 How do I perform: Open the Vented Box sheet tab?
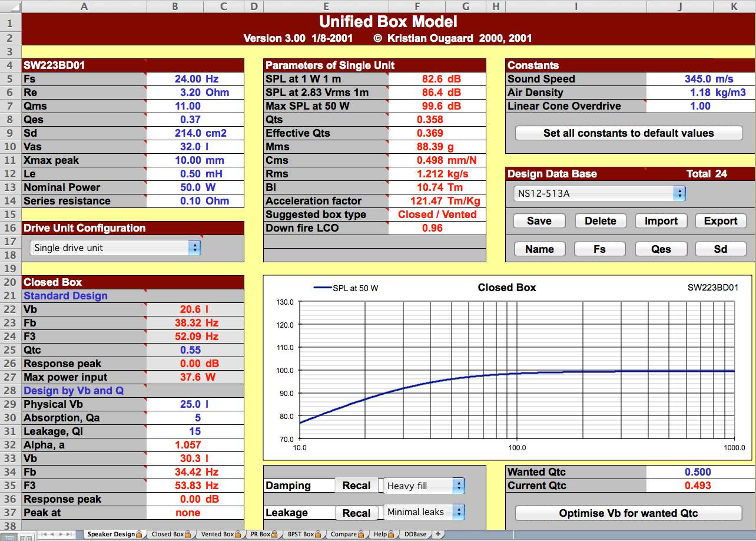tap(221, 535)
